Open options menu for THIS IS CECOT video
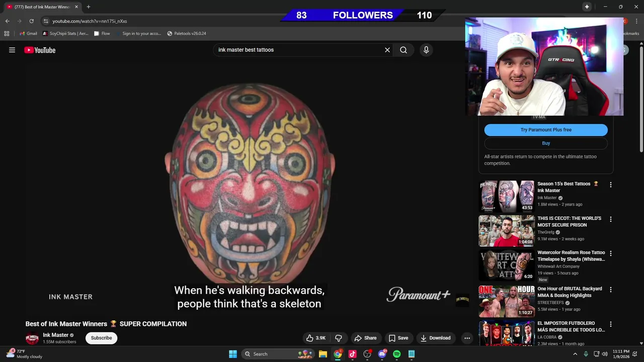 (x=611, y=219)
